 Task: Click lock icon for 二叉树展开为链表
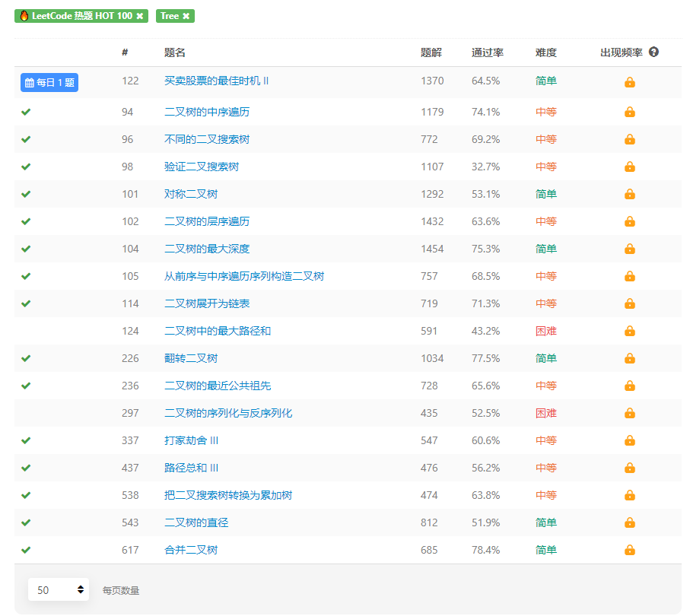pos(630,303)
